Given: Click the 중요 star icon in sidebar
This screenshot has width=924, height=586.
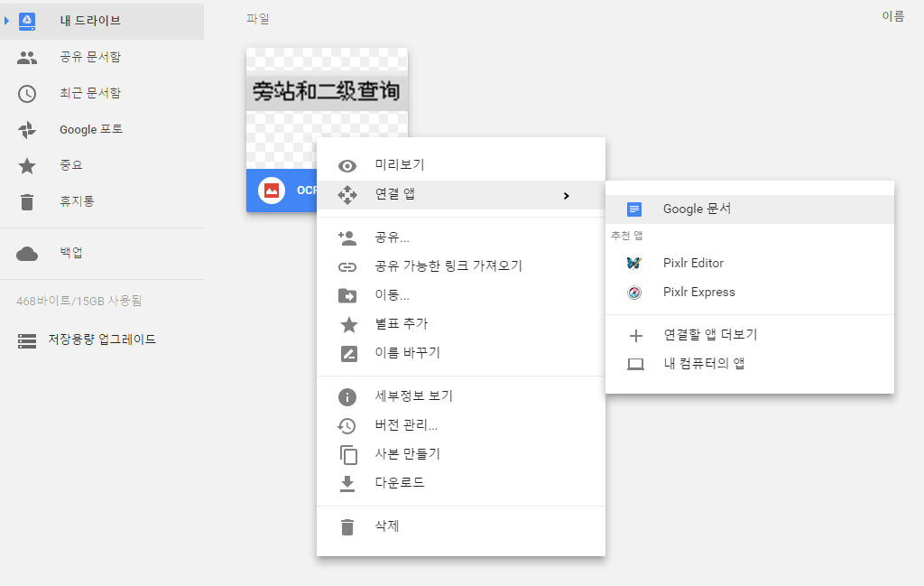Looking at the screenshot, I should click(27, 165).
